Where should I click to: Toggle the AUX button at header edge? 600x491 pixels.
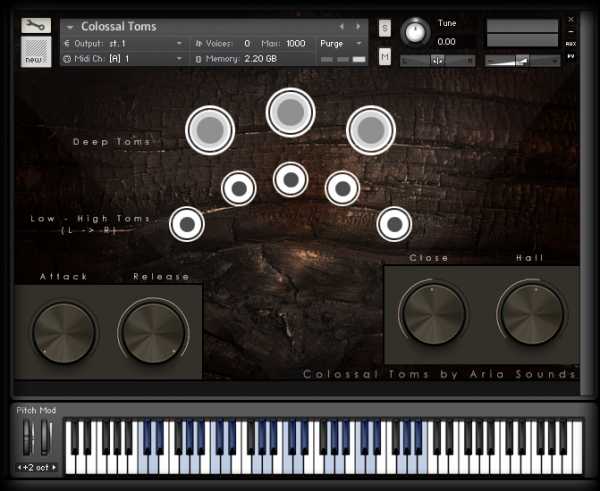click(x=571, y=44)
